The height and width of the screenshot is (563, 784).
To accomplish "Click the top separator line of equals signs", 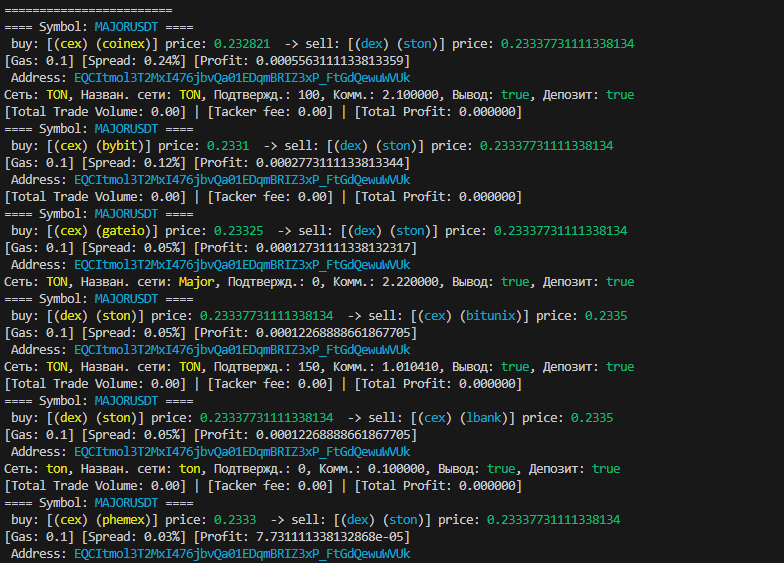I will click(88, 10).
